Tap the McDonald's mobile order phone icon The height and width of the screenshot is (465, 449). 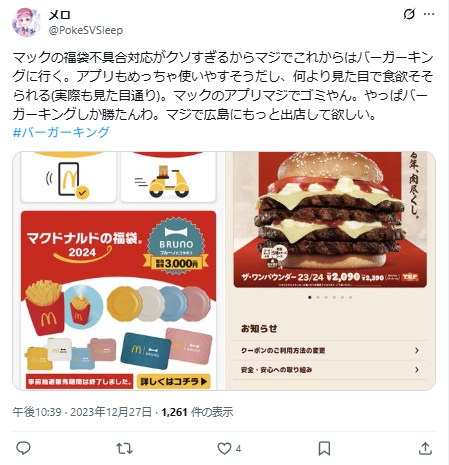tap(69, 179)
